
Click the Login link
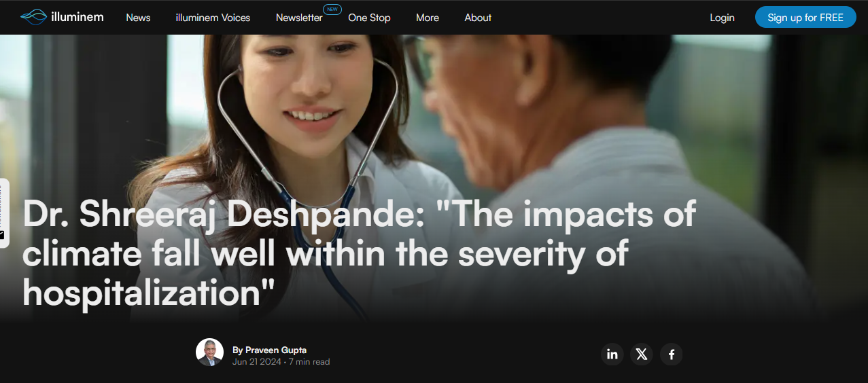click(x=722, y=18)
